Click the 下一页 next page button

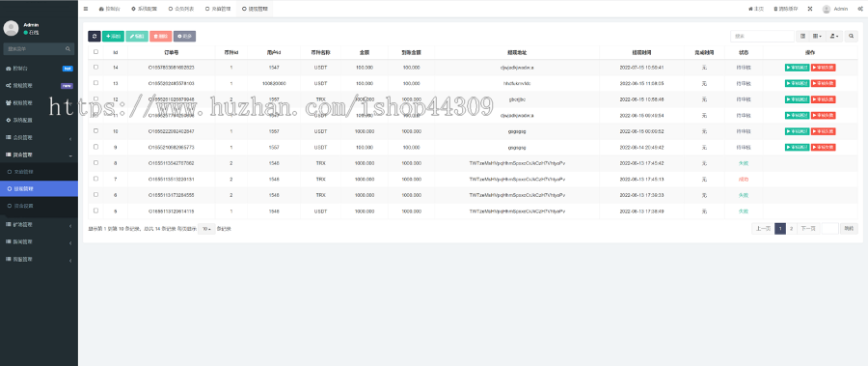809,229
